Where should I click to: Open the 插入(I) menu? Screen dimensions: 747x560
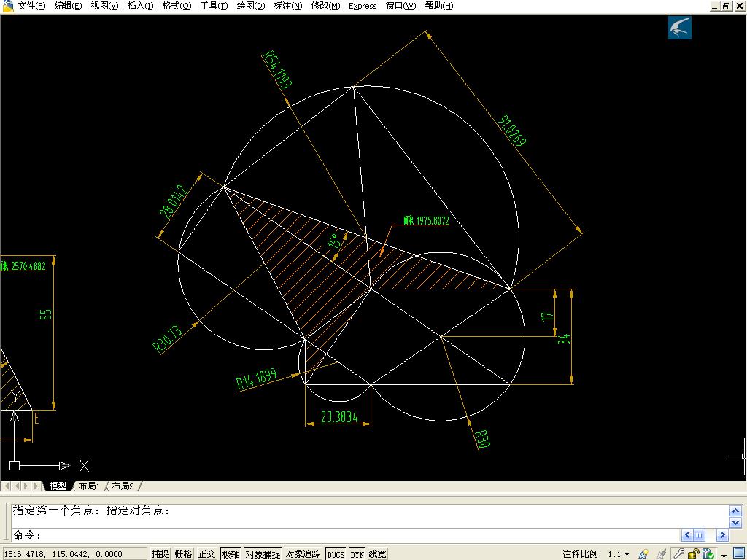pos(141,6)
